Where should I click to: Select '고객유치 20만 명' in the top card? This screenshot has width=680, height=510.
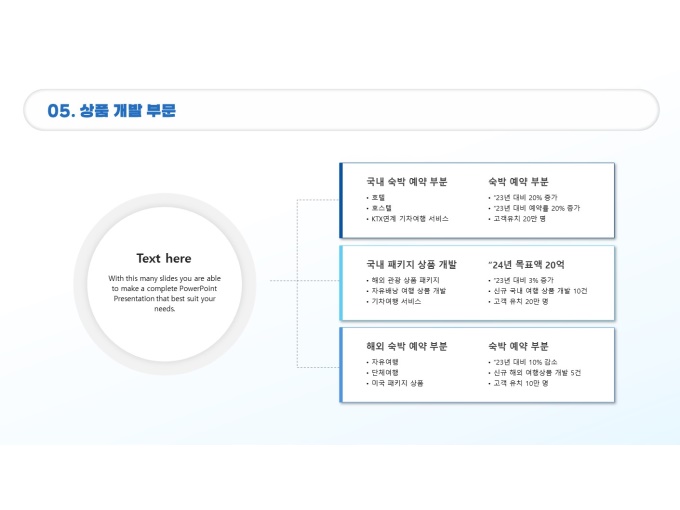[520, 219]
